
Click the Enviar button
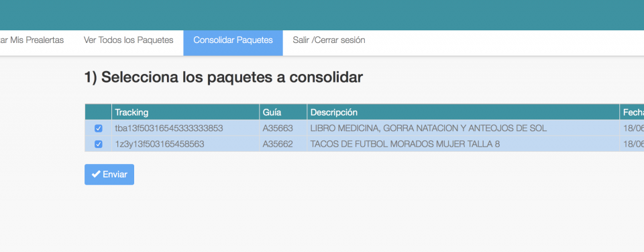[x=109, y=175]
